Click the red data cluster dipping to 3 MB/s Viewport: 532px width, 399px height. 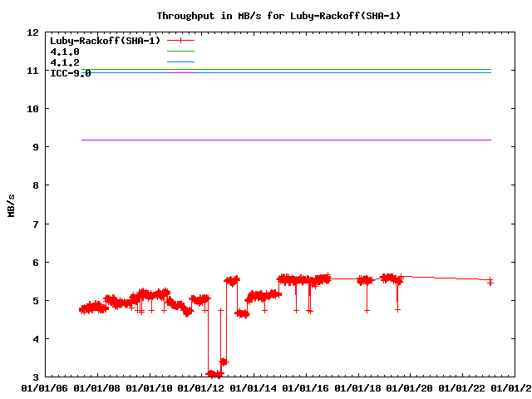[x=214, y=374]
